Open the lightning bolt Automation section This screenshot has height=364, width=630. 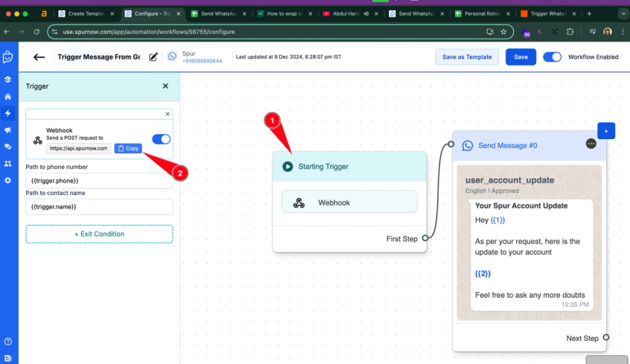(7, 113)
